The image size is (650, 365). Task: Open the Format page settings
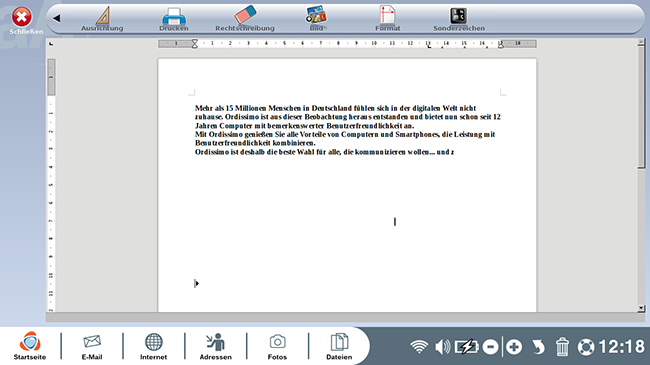[x=388, y=19]
